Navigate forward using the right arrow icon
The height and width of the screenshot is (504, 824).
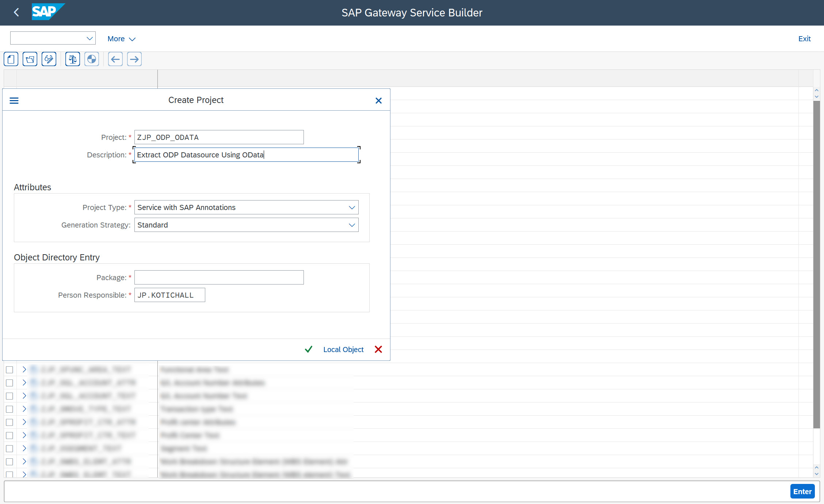click(x=134, y=59)
